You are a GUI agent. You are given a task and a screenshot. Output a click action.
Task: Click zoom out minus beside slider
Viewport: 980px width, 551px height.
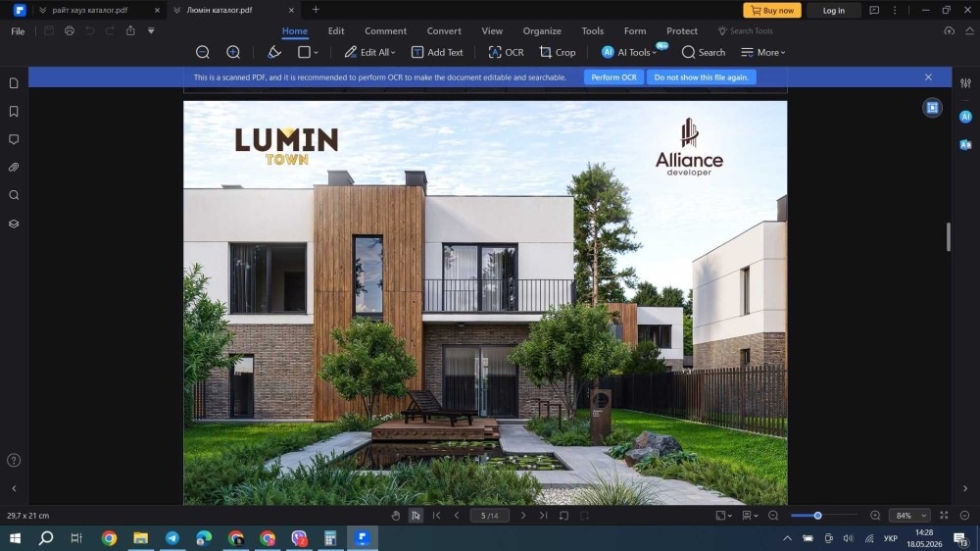[x=773, y=516]
